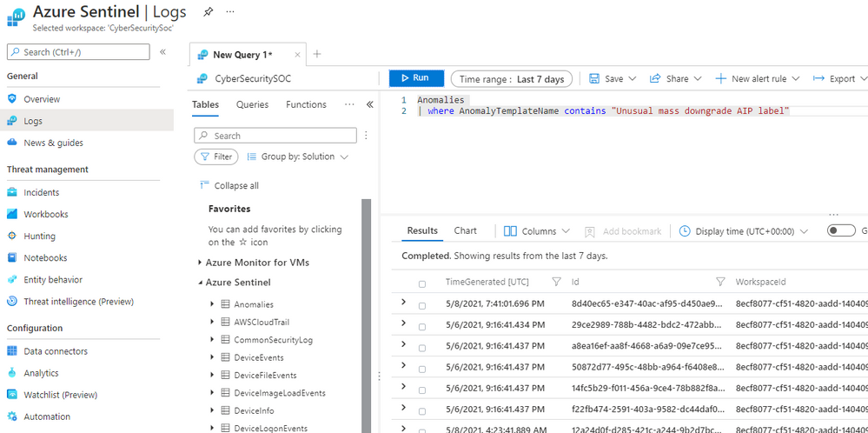Click the DeviceFileEvents table

(265, 376)
